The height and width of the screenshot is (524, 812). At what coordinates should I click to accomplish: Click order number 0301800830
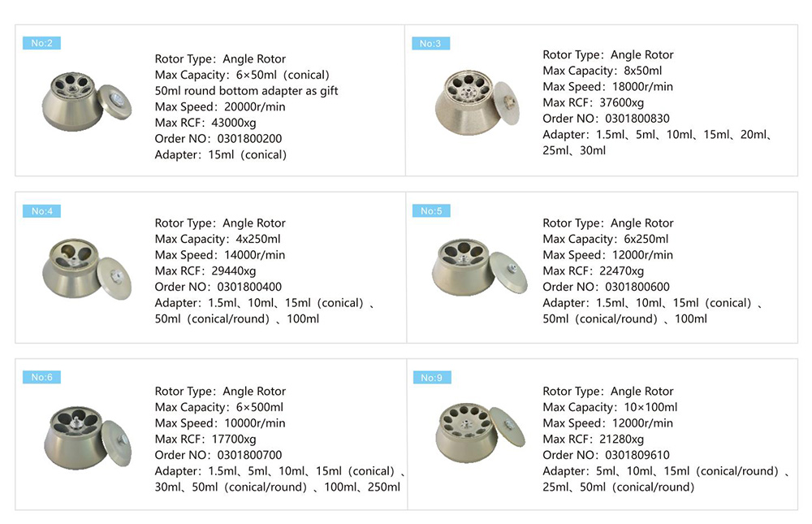point(636,119)
